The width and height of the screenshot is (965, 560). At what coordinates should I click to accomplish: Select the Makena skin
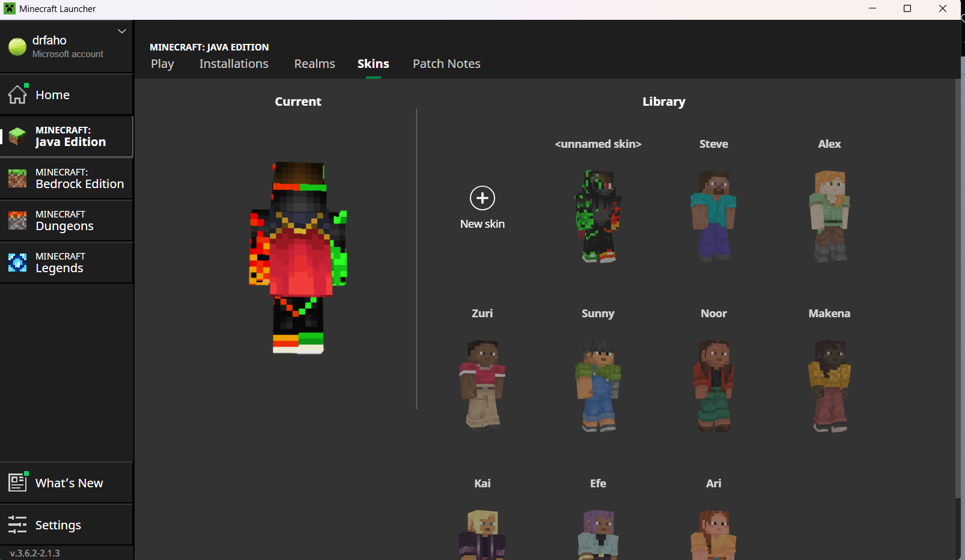tap(830, 386)
